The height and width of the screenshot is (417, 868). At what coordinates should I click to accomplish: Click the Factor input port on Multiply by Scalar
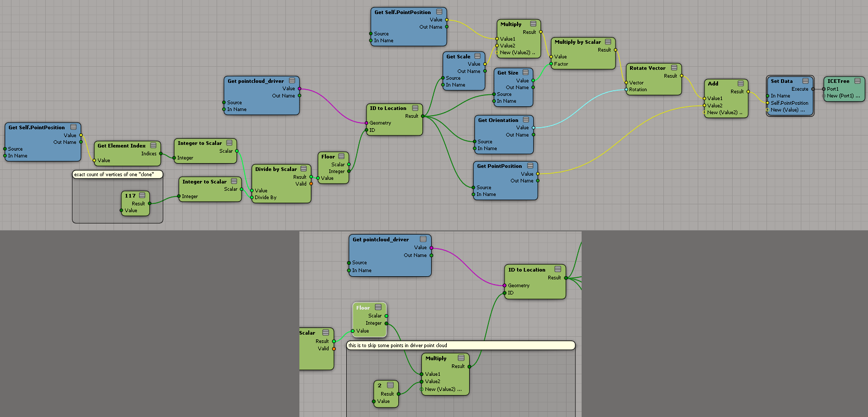click(x=551, y=64)
